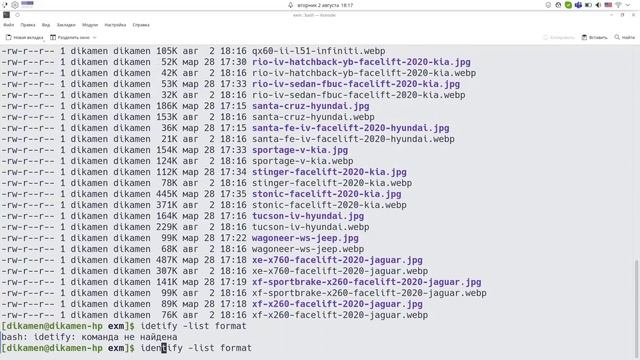
Task: Click santa-cruz-hyundai.jpg file name
Action: coord(311,106)
